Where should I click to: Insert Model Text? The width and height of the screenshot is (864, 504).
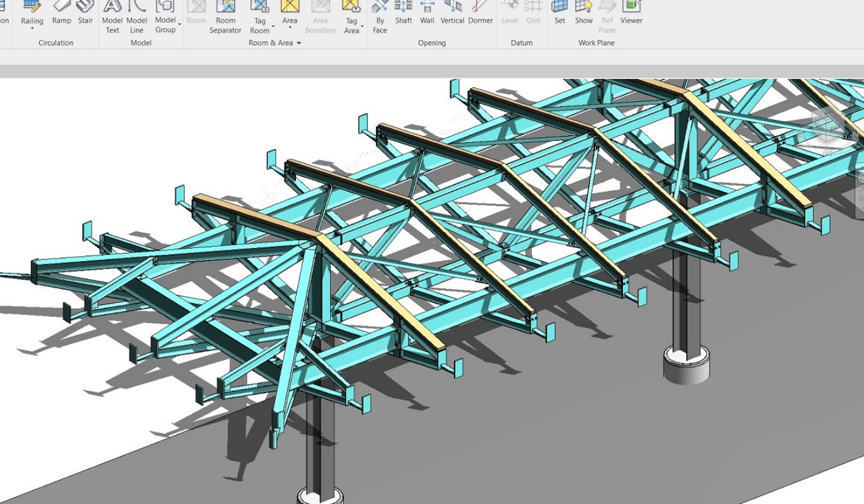click(112, 17)
